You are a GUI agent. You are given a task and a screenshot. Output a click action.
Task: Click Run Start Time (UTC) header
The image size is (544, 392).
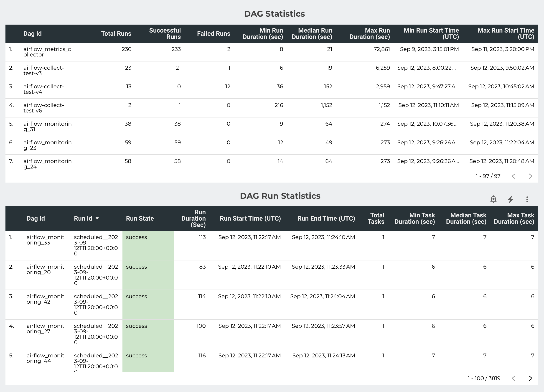coord(250,218)
